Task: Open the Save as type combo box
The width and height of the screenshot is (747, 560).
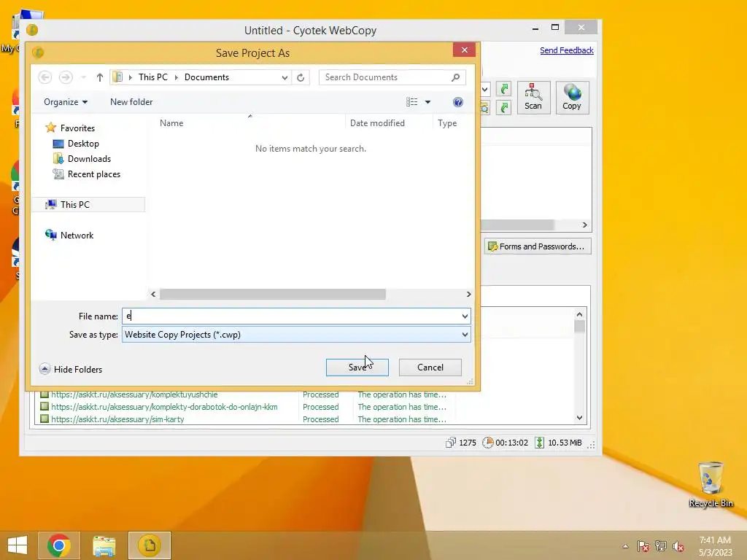Action: tap(296, 334)
